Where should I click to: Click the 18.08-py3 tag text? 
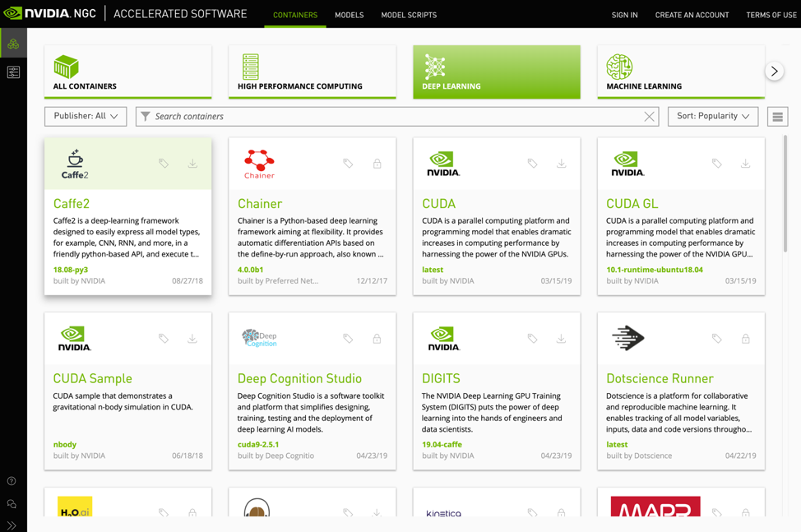[x=71, y=270]
